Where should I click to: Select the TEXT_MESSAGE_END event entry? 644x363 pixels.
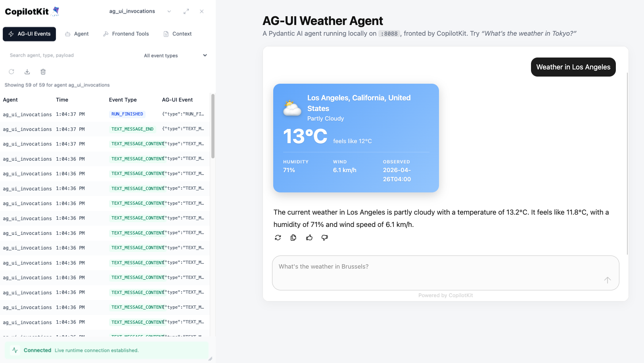point(132,129)
